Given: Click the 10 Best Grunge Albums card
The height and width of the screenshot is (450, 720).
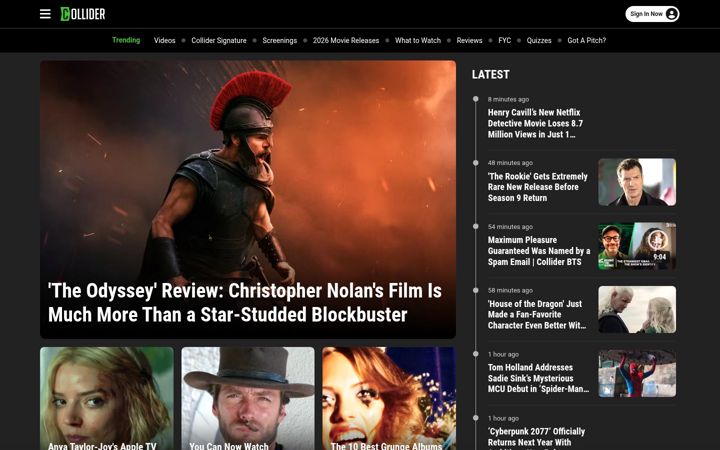Looking at the screenshot, I should (x=389, y=398).
